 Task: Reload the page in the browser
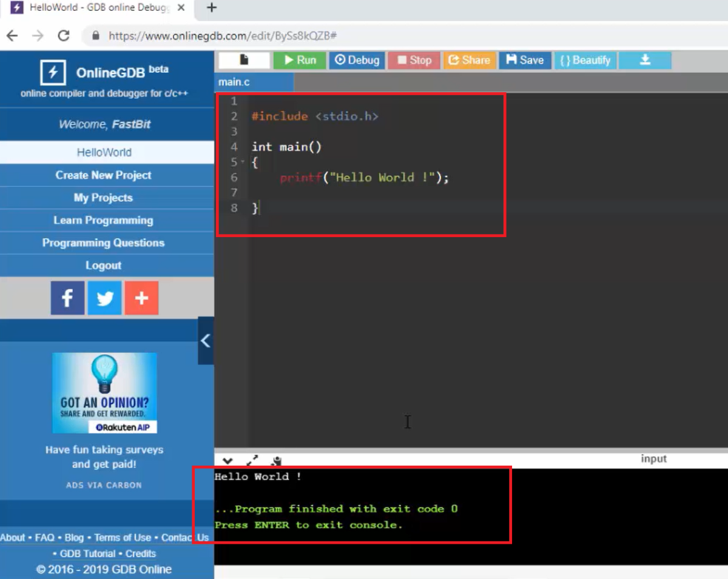pyautogui.click(x=63, y=36)
